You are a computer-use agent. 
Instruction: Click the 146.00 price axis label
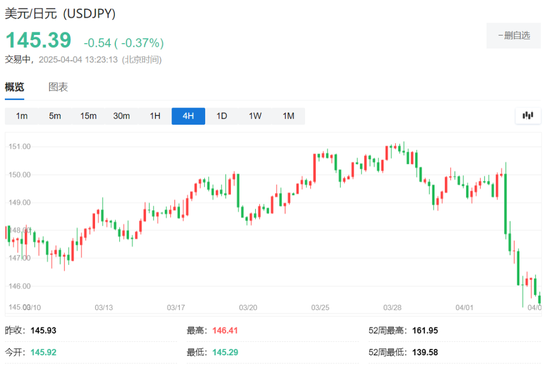(x=20, y=286)
